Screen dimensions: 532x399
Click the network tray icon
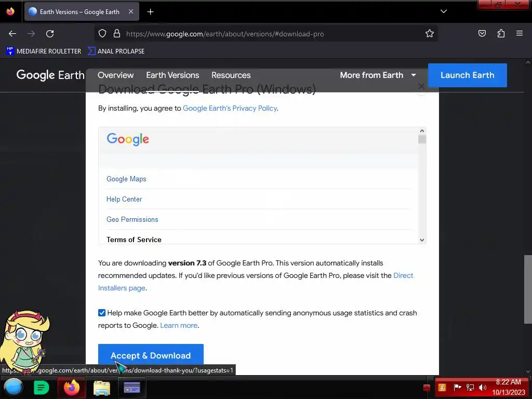pos(470,388)
